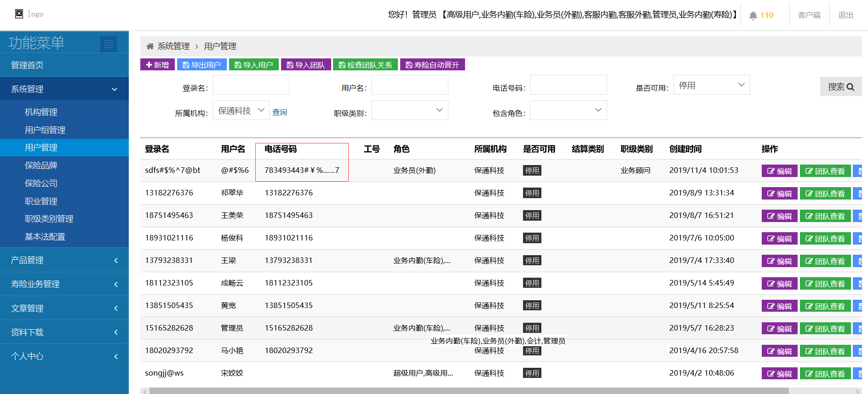Viewport: 868px width, 394px height.
Task: Click the 新增 plus button
Action: (x=157, y=65)
